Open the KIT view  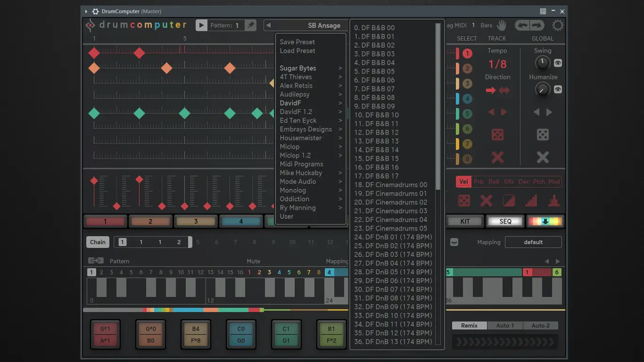point(465,221)
